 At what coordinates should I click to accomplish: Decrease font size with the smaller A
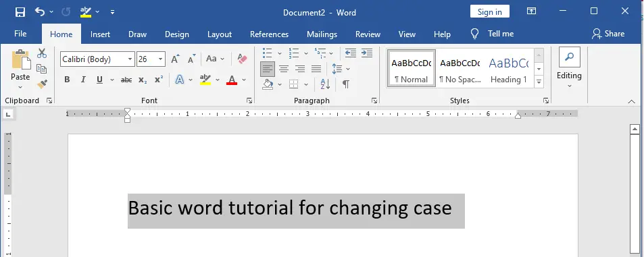point(191,59)
